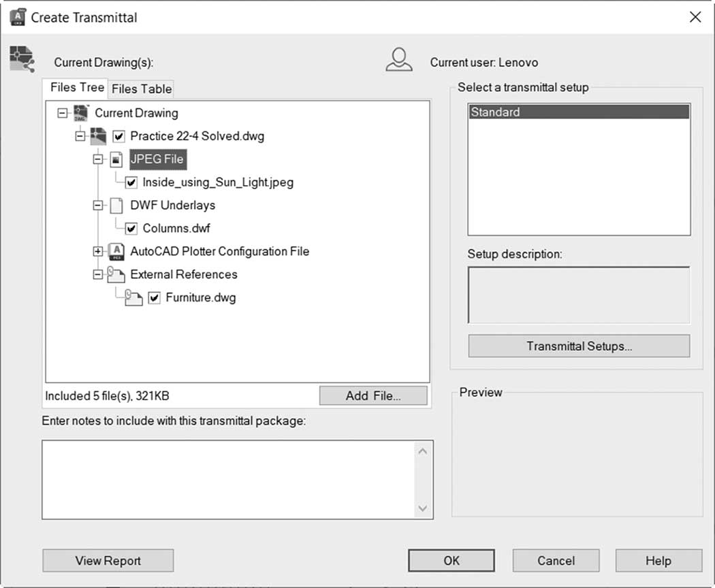Click 'Included 5 file(s), 321KB' text
Screen dimensions: 715x588
click(x=107, y=395)
